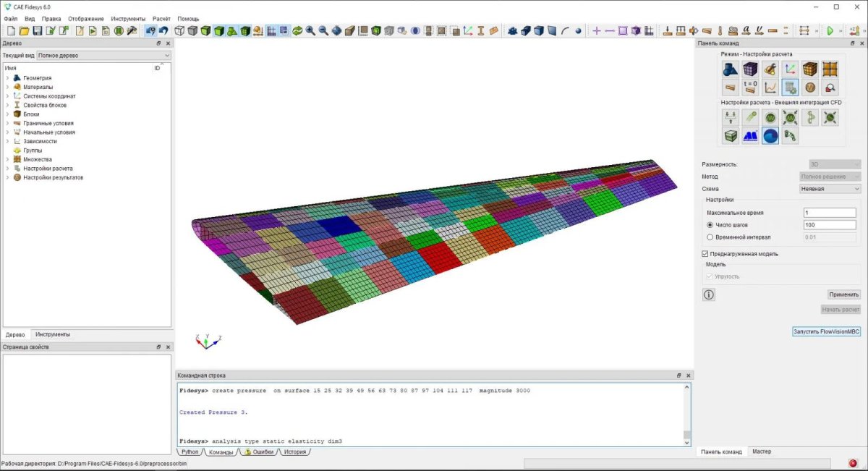Click the green play arrow toolbar icon

(x=830, y=31)
